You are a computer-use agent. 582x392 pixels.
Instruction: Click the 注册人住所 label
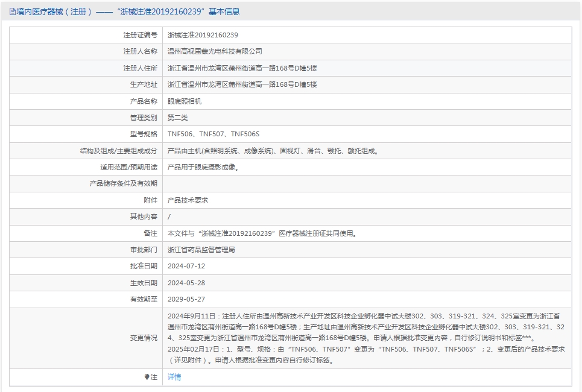click(x=141, y=68)
